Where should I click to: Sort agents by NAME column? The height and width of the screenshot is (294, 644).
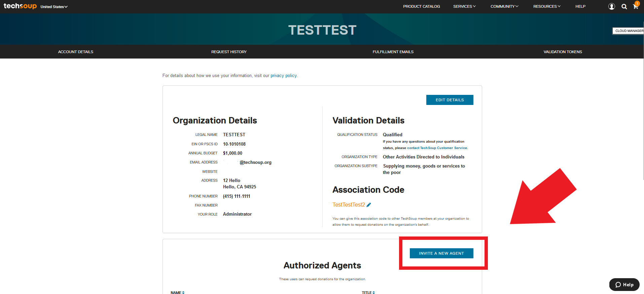(177, 292)
